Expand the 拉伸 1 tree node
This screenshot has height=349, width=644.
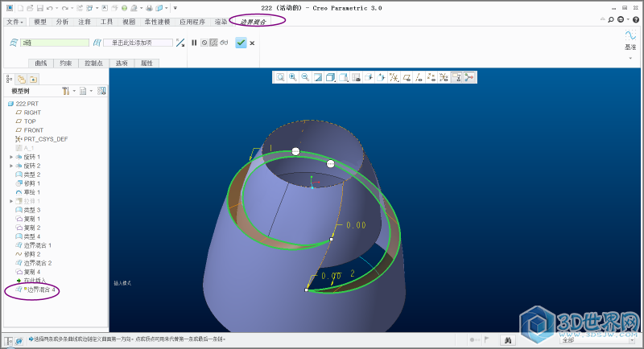point(11,201)
